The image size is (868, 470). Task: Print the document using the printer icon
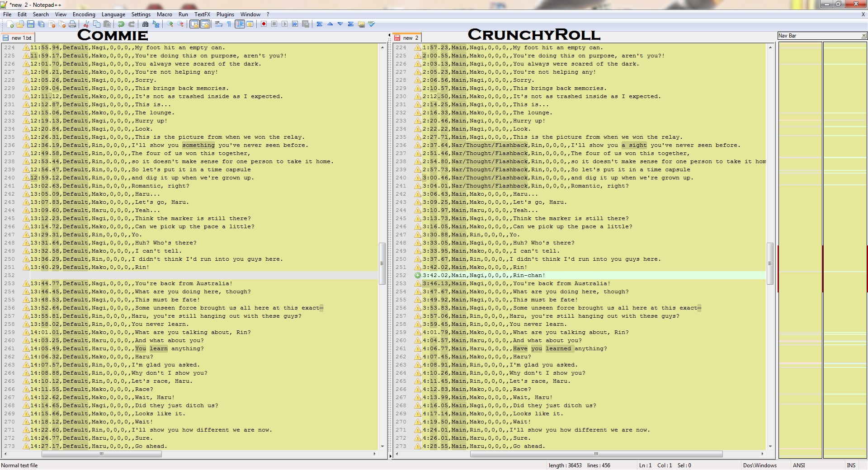tap(72, 24)
